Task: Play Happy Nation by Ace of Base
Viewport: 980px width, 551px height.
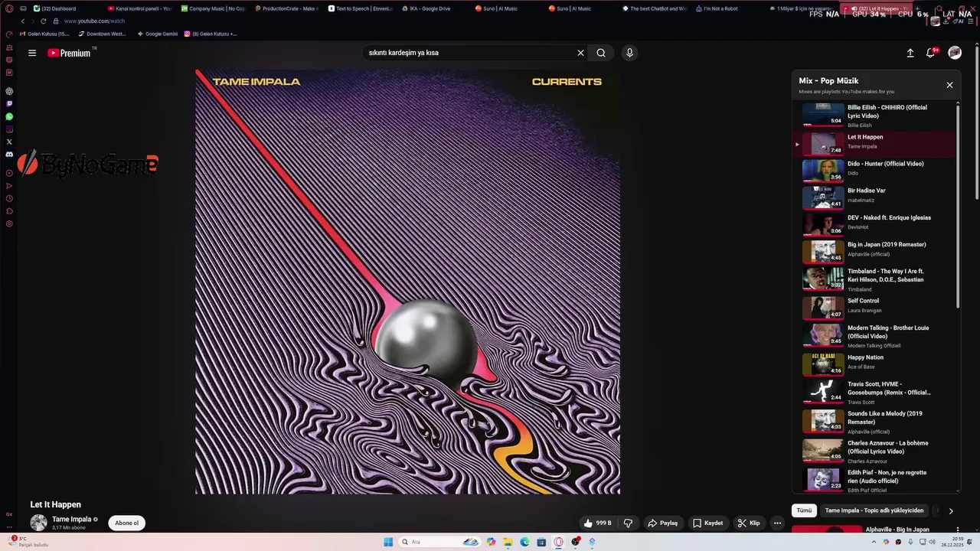Action: (x=874, y=364)
